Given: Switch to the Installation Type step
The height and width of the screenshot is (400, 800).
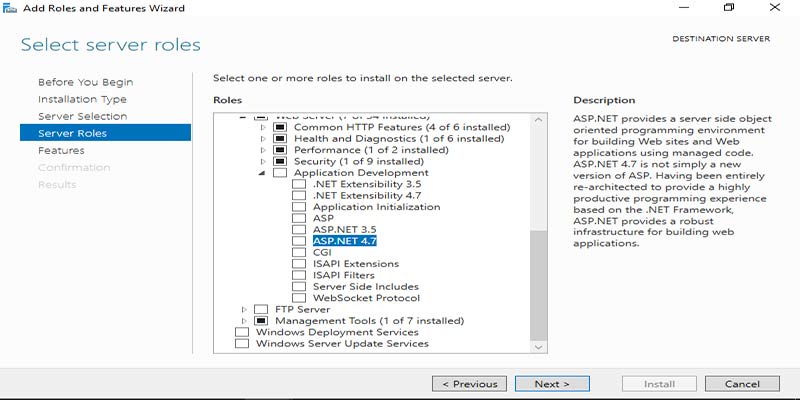Looking at the screenshot, I should click(x=82, y=99).
